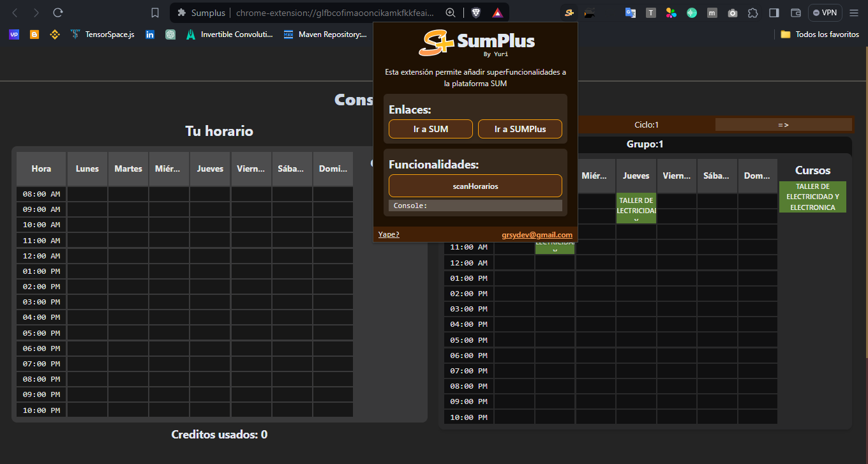The height and width of the screenshot is (464, 868).
Task: Click the Jueves header in Grupo 1 table
Action: [x=636, y=176]
